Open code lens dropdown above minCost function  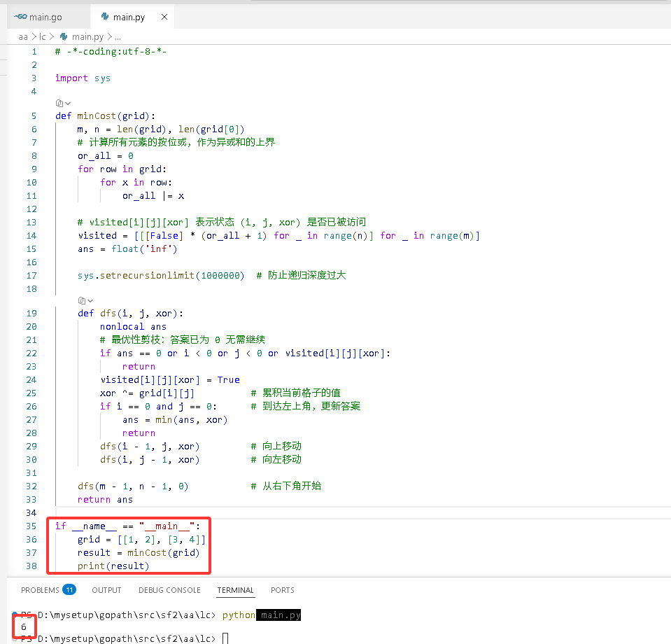coord(63,103)
